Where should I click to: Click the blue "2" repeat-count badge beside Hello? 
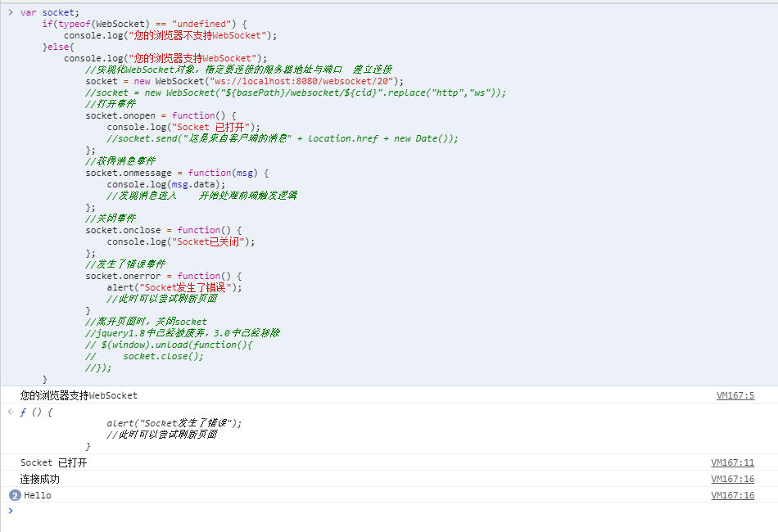click(x=15, y=495)
